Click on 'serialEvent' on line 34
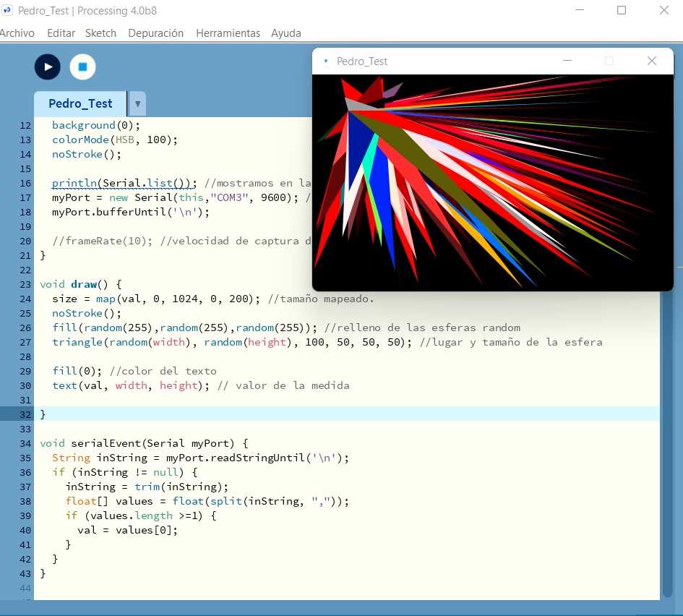Screen dimensions: 683x616 pyautogui.click(x=106, y=443)
